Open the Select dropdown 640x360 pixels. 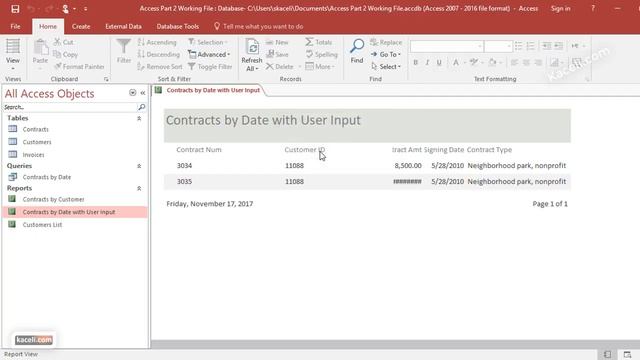pyautogui.click(x=386, y=67)
